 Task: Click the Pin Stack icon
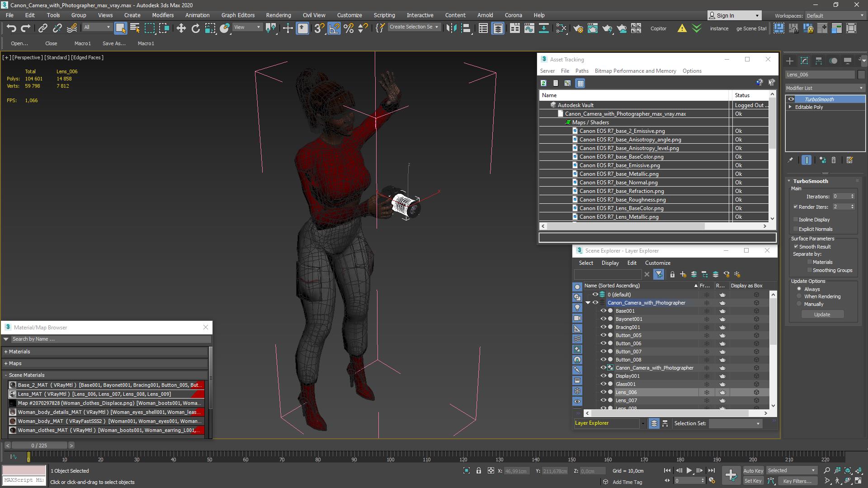point(790,160)
